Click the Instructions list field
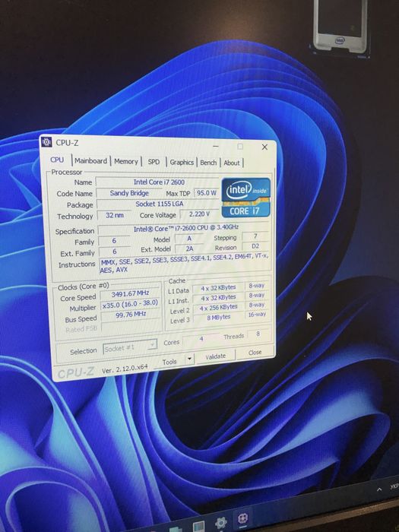Image resolution: width=399 pixels, height=532 pixels. [x=185, y=263]
